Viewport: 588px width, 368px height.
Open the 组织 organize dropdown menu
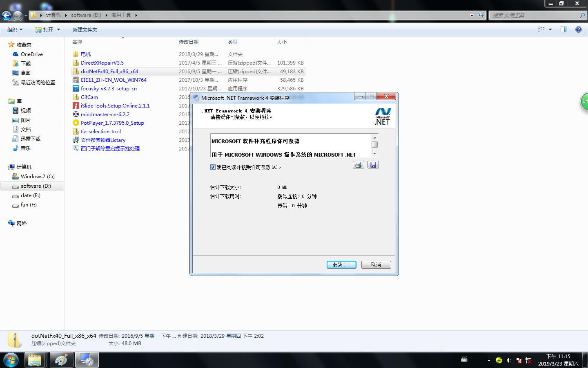(15, 30)
